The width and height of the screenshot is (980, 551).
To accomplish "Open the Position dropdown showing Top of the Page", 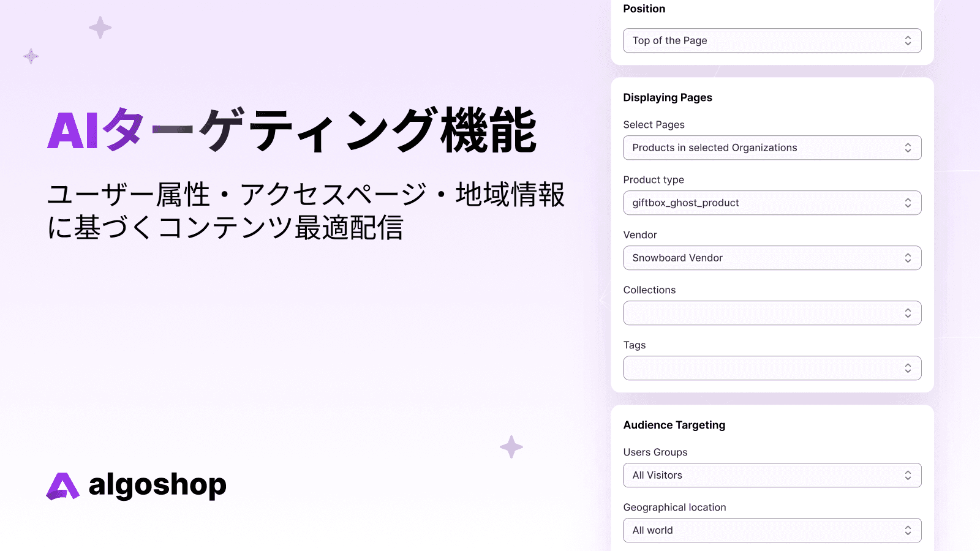I will click(x=772, y=40).
